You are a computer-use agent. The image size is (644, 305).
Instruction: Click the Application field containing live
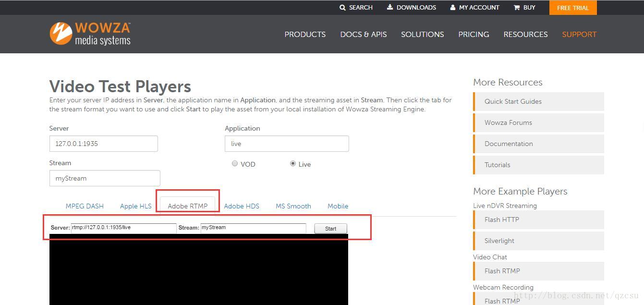coord(287,144)
